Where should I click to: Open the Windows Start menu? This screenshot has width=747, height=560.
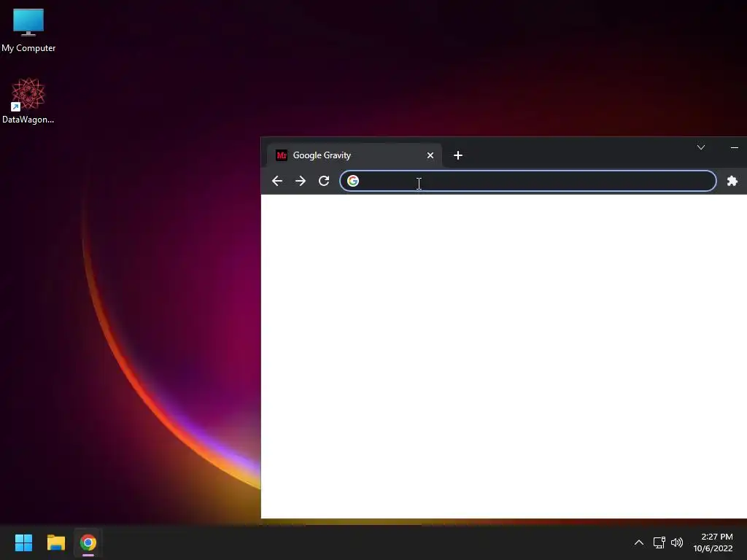click(x=23, y=542)
